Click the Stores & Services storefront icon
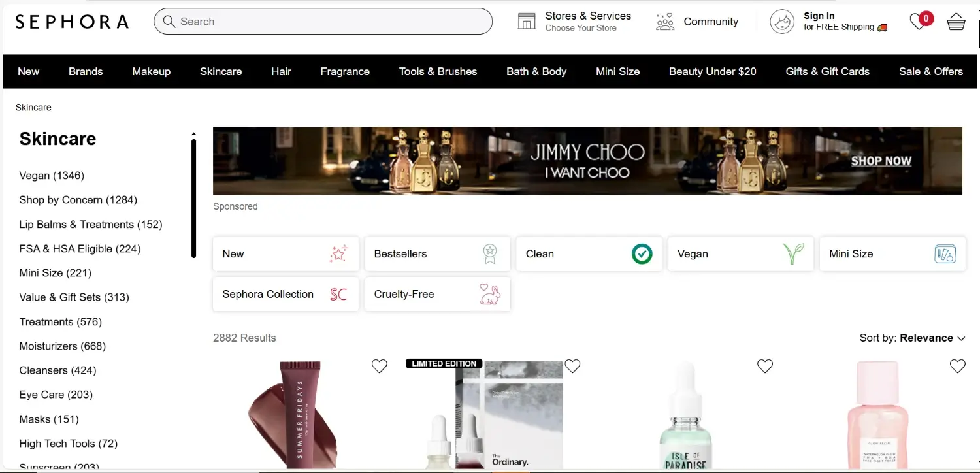The image size is (980, 473). click(x=527, y=22)
